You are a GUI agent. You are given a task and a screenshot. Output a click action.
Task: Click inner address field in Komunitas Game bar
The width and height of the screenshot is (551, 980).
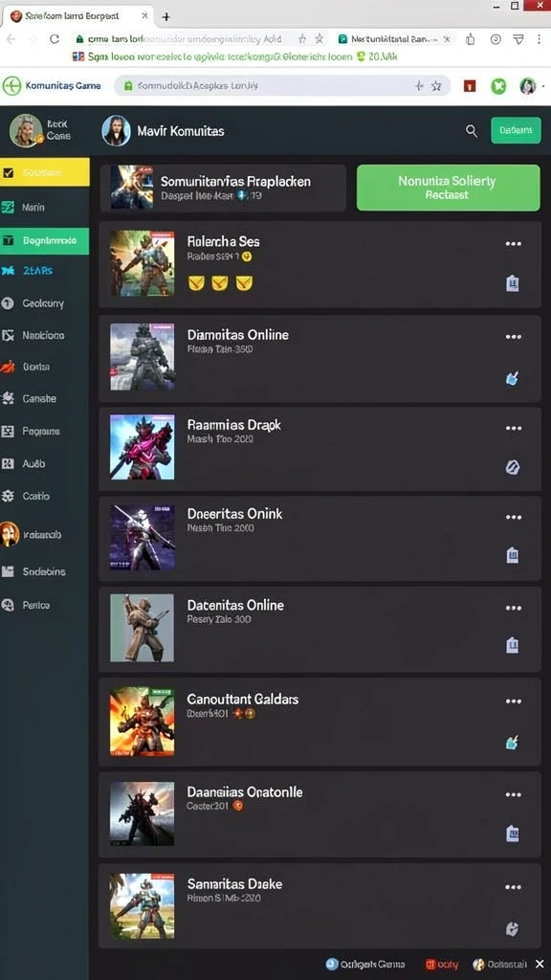pyautogui.click(x=281, y=85)
